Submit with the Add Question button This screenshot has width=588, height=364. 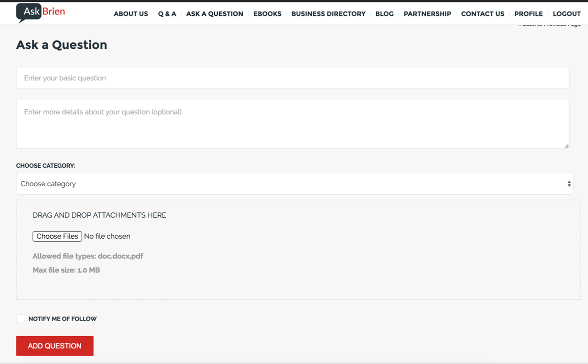pyautogui.click(x=54, y=346)
